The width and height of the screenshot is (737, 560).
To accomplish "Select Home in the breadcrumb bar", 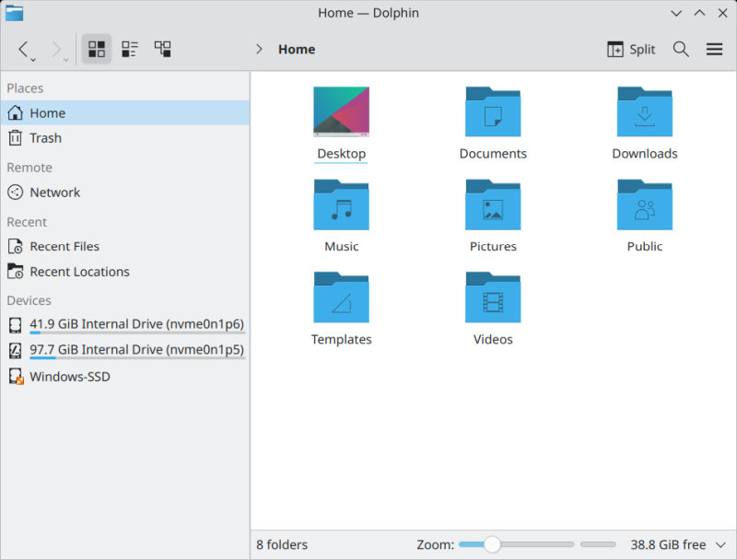I will (296, 49).
